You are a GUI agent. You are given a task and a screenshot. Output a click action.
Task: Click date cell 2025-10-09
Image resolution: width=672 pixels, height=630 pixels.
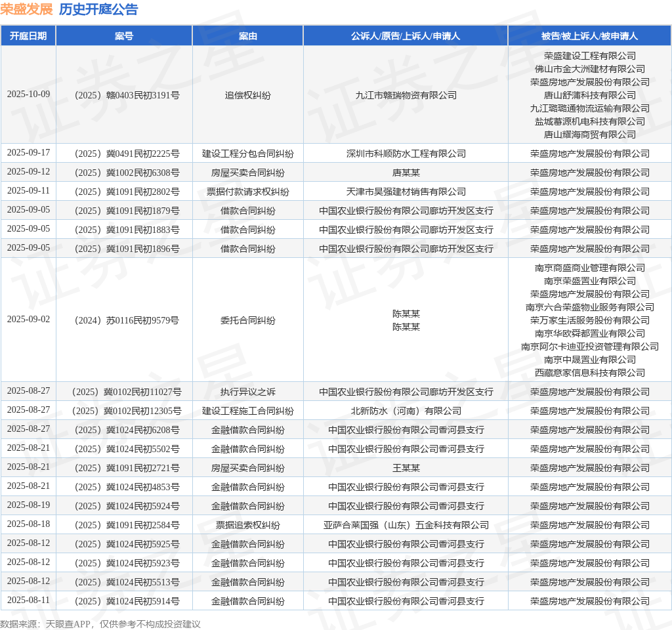[28, 94]
